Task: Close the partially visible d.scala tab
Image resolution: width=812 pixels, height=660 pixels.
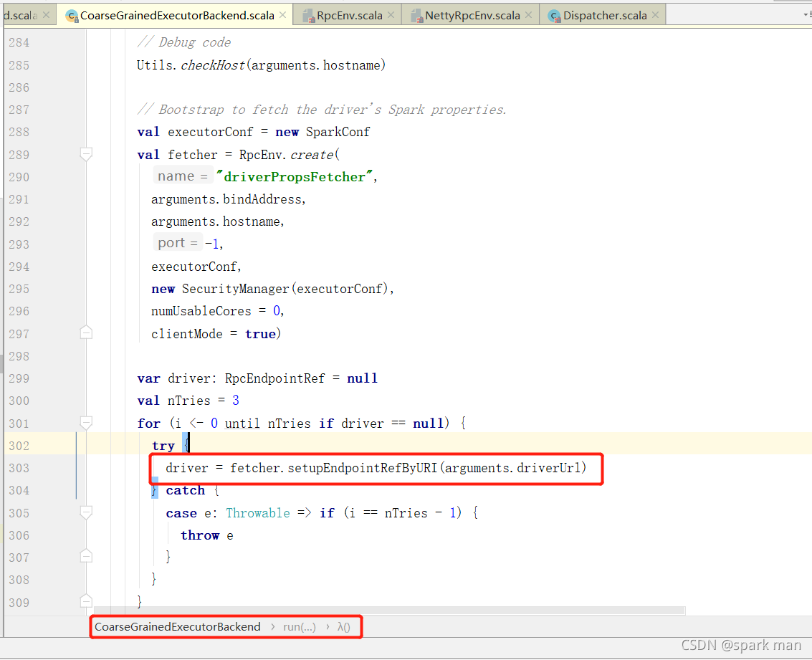Action: coord(46,15)
